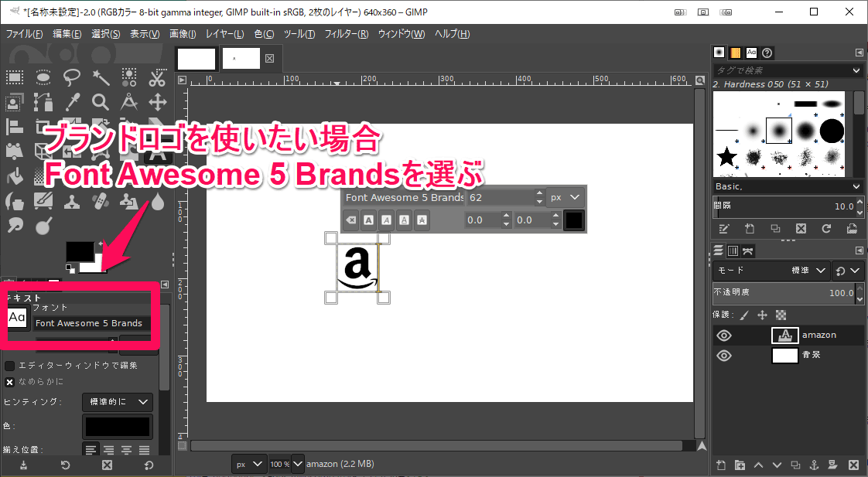Image resolution: width=868 pixels, height=477 pixels.
Task: Select the Measure compass tool
Action: click(129, 102)
